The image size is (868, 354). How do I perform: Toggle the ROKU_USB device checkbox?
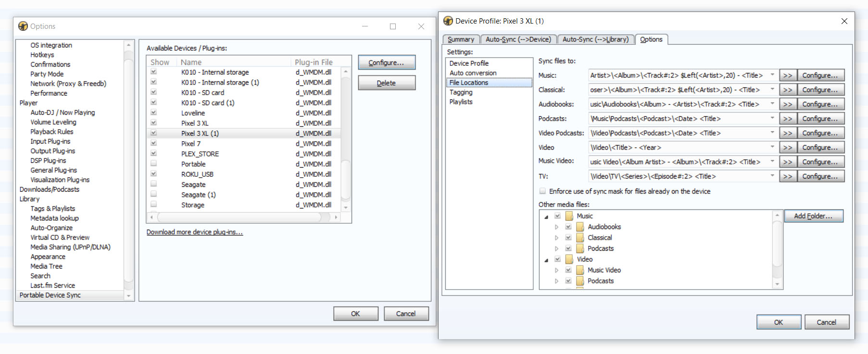[153, 174]
